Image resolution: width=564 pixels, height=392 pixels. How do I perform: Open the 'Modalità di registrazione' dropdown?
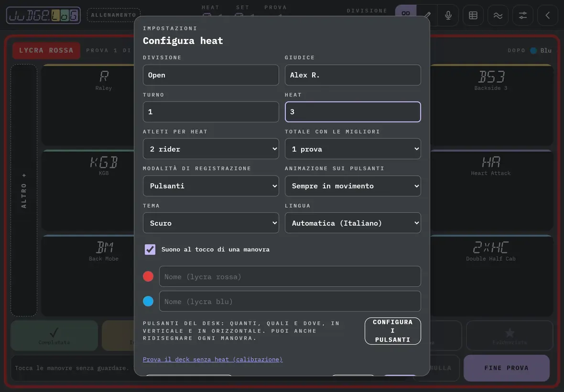pos(211,186)
